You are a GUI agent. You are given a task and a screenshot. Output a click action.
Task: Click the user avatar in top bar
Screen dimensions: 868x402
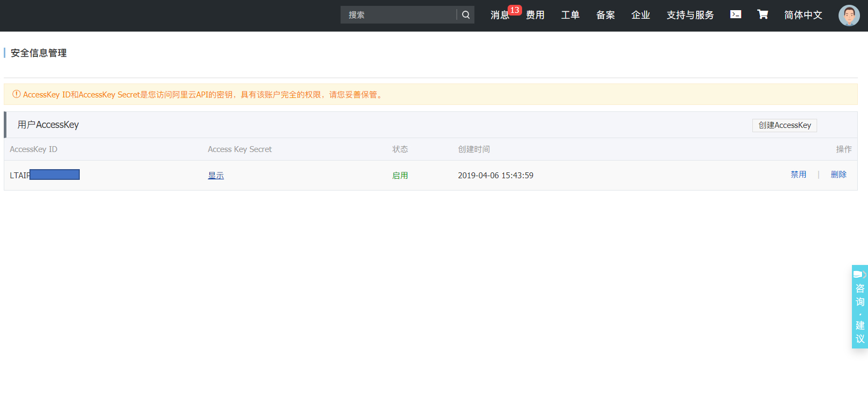pos(849,16)
